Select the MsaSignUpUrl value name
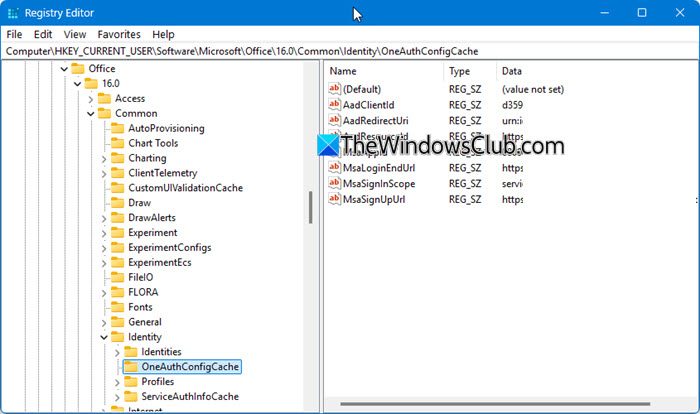700x414 pixels. click(x=374, y=199)
